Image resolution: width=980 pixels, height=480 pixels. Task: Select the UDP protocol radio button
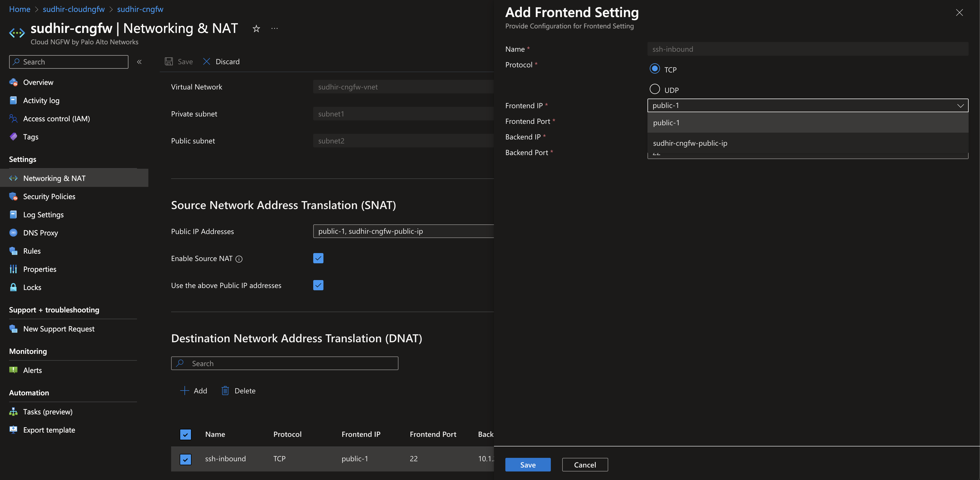click(x=655, y=89)
